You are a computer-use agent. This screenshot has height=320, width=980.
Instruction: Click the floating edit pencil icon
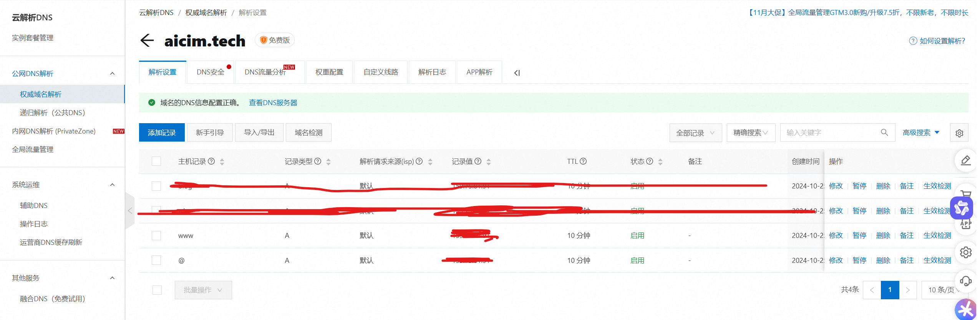click(965, 160)
